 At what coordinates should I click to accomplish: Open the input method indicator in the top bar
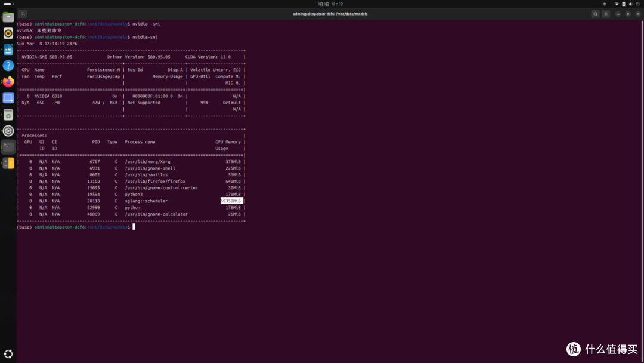(605, 4)
